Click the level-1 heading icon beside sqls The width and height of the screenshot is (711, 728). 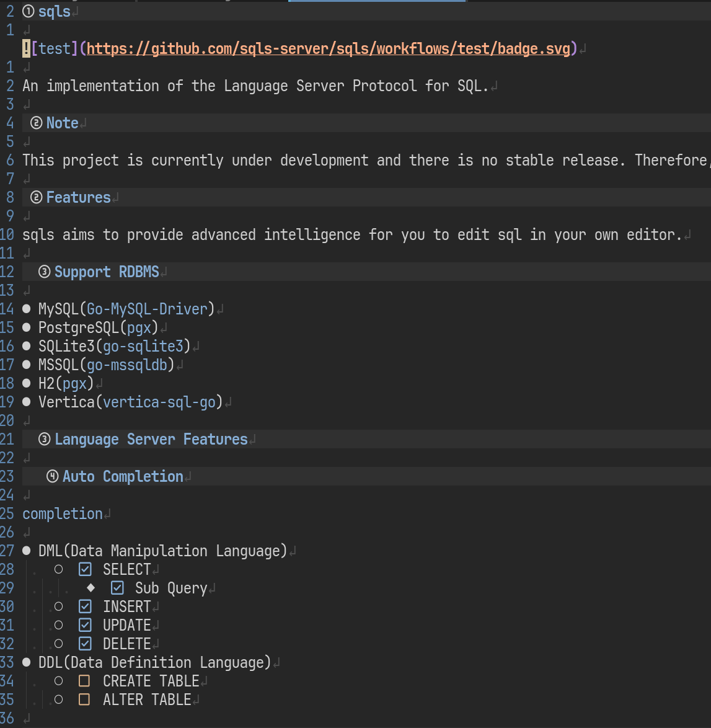click(29, 11)
